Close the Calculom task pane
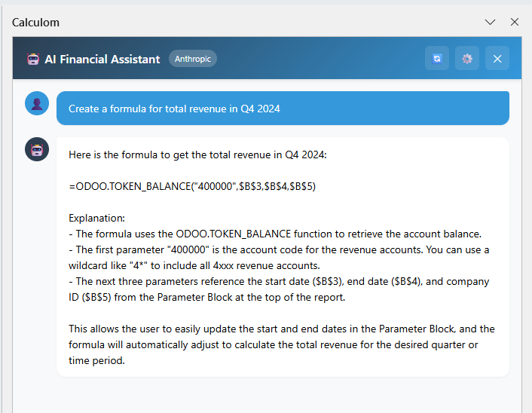This screenshot has height=413, width=532. (515, 22)
